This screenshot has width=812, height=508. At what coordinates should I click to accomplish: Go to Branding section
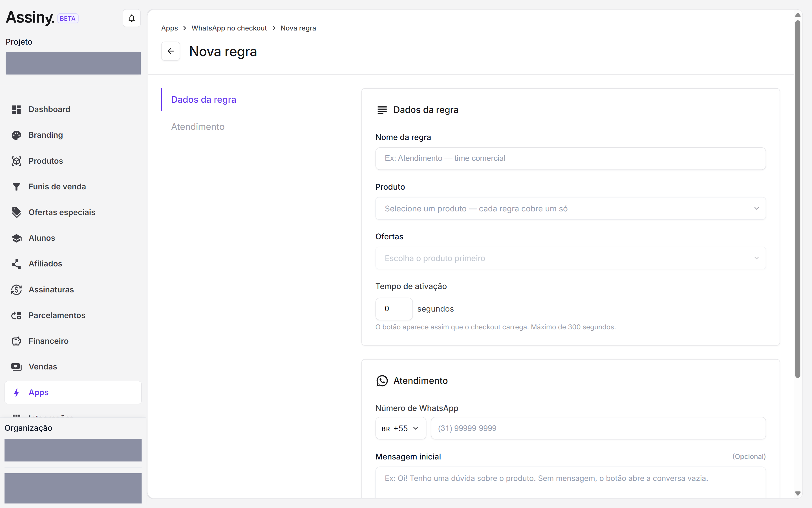pos(73,135)
